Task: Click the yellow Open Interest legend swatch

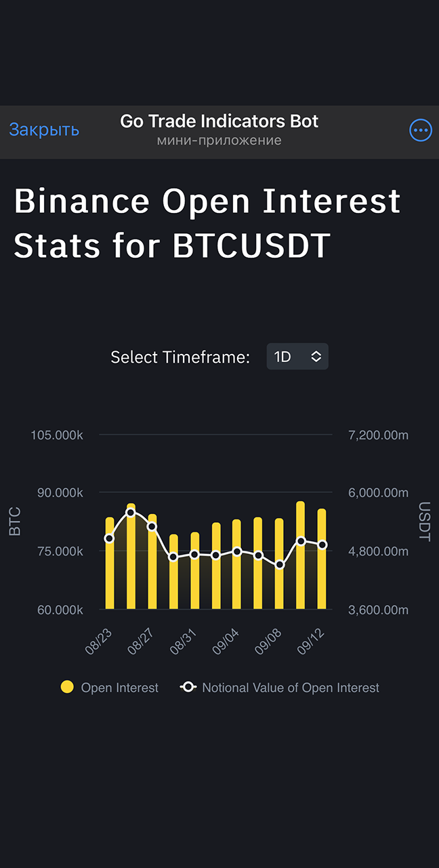Action: coord(67,687)
